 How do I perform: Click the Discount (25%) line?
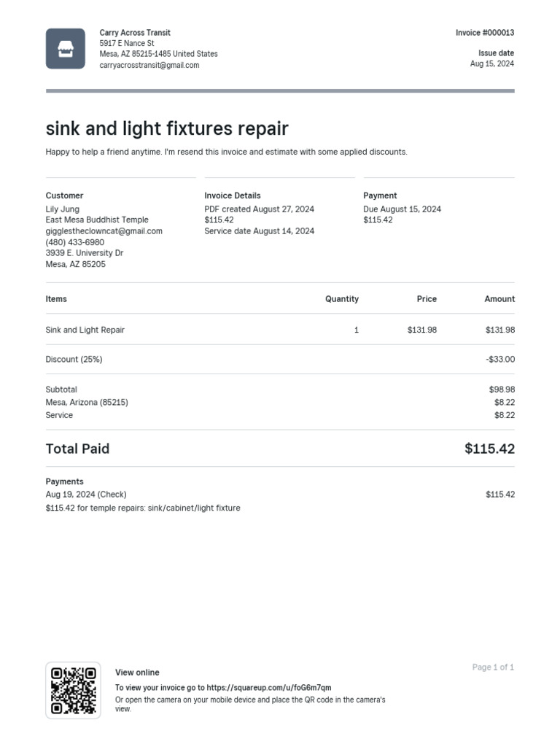coord(74,360)
